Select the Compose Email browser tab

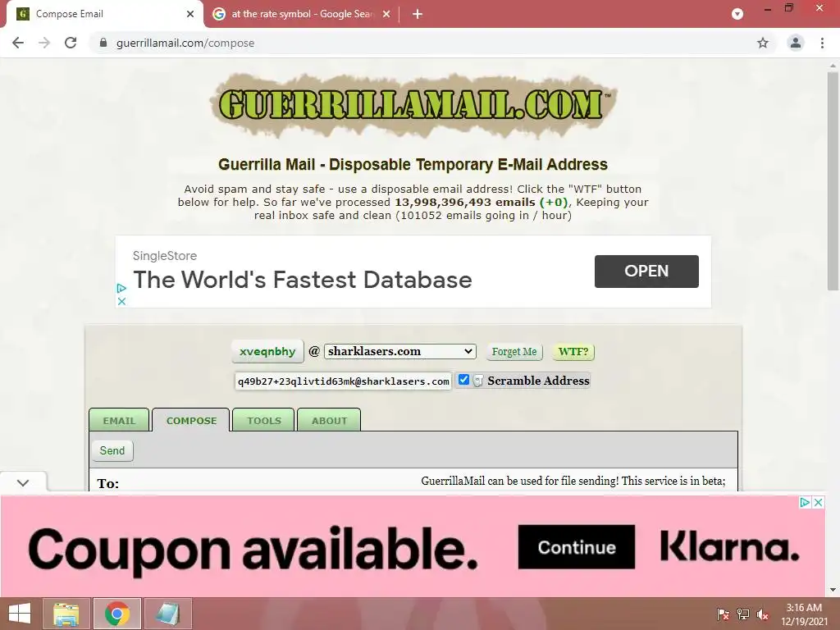[104, 14]
